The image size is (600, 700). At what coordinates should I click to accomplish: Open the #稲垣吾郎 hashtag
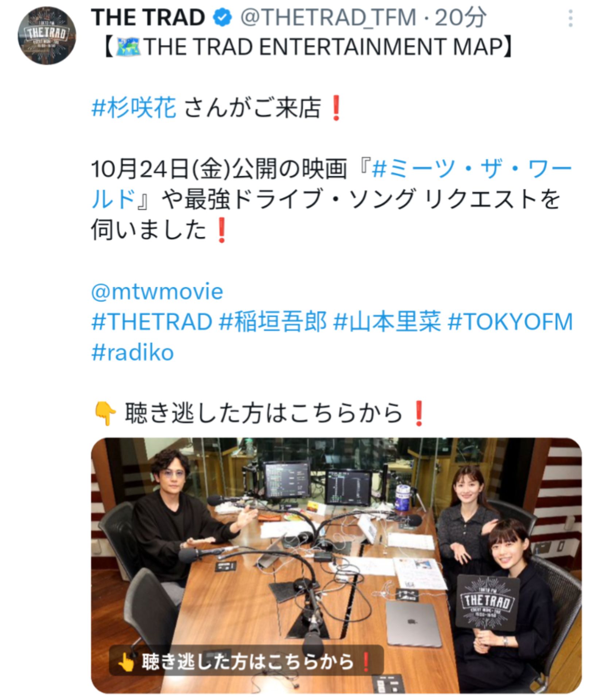pos(273,322)
